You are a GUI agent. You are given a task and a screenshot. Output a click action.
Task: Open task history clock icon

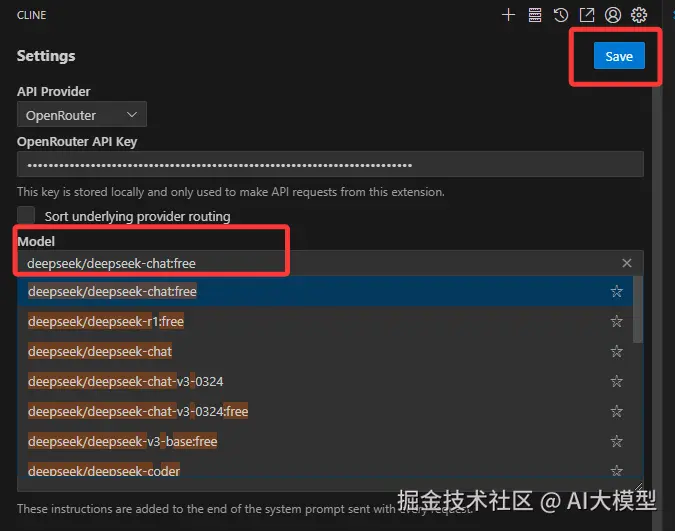pyautogui.click(x=560, y=15)
